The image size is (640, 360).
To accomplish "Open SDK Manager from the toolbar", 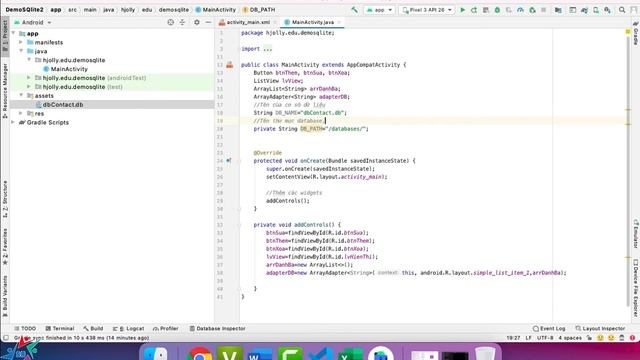I will pyautogui.click(x=607, y=10).
